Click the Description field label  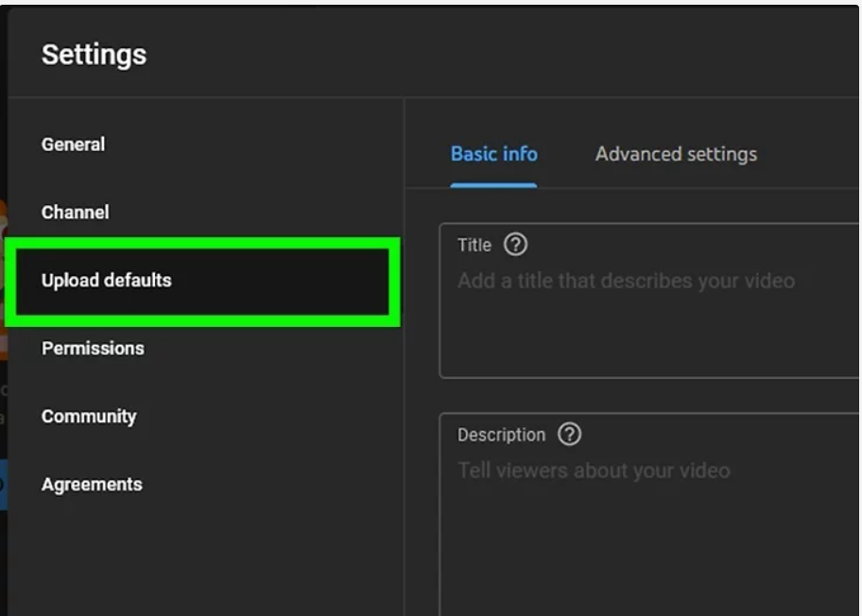pos(501,435)
